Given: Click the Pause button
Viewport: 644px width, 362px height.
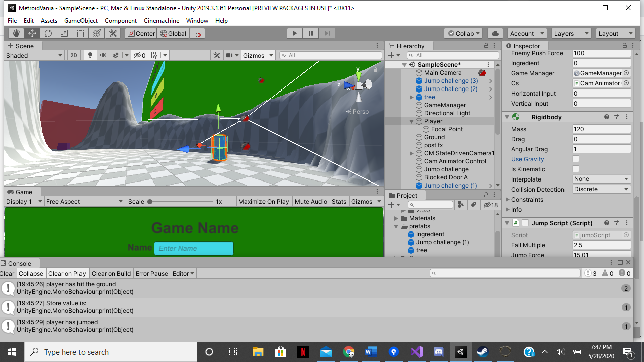Looking at the screenshot, I should 311,33.
